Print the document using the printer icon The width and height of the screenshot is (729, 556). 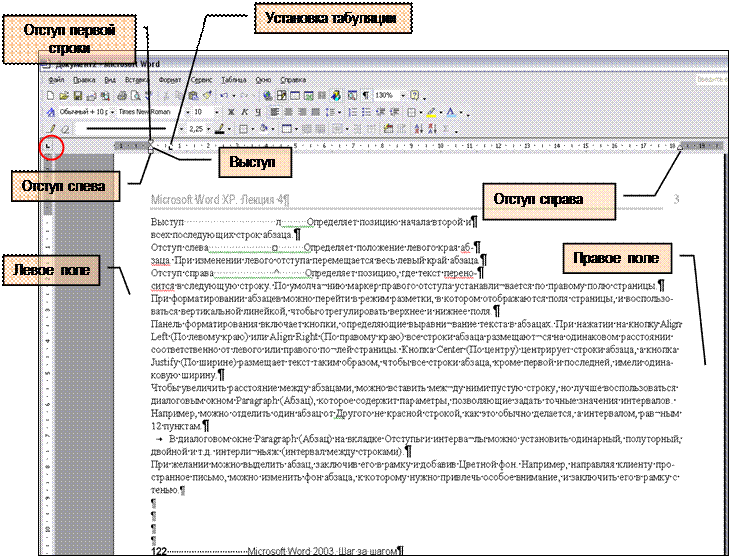(x=122, y=96)
